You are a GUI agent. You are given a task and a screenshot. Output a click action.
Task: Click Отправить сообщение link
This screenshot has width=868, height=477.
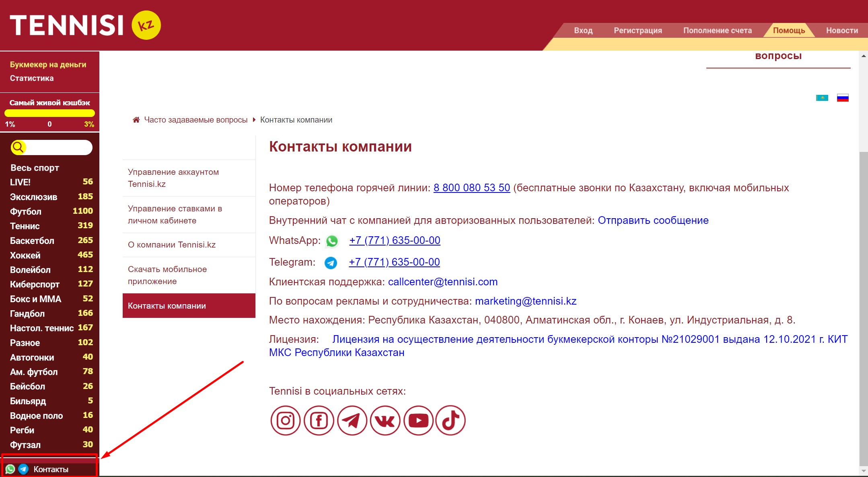coord(653,220)
